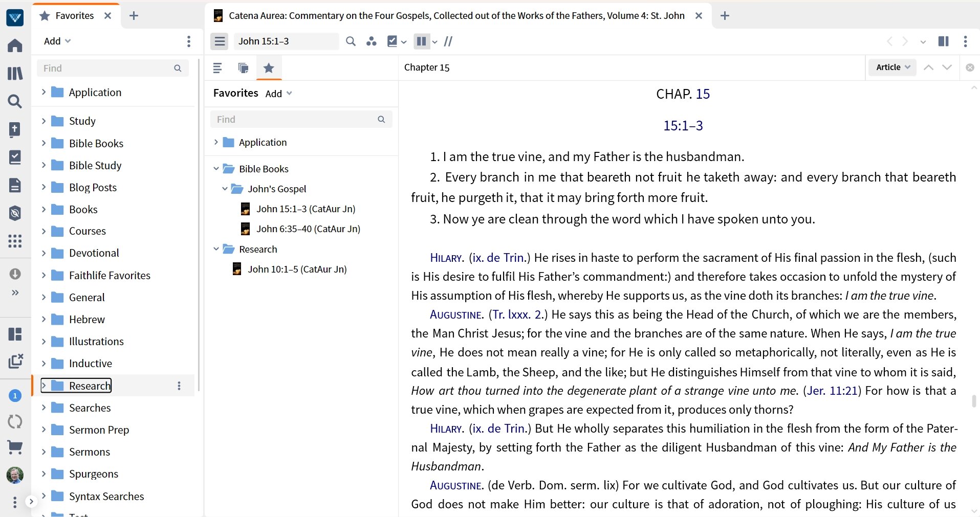Open a new tab beside Catena Aurea tab
This screenshot has width=980, height=517.
point(725,16)
